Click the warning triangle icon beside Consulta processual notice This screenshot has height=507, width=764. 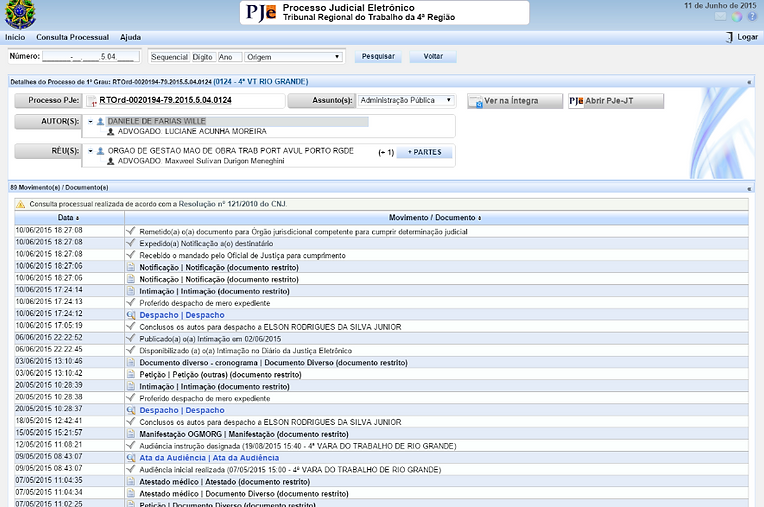20,204
